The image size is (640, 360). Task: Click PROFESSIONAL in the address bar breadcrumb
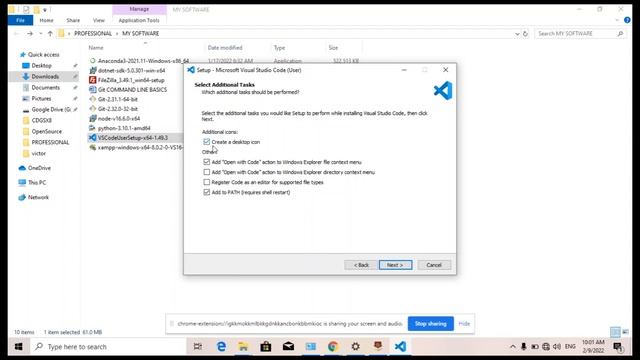click(93, 33)
